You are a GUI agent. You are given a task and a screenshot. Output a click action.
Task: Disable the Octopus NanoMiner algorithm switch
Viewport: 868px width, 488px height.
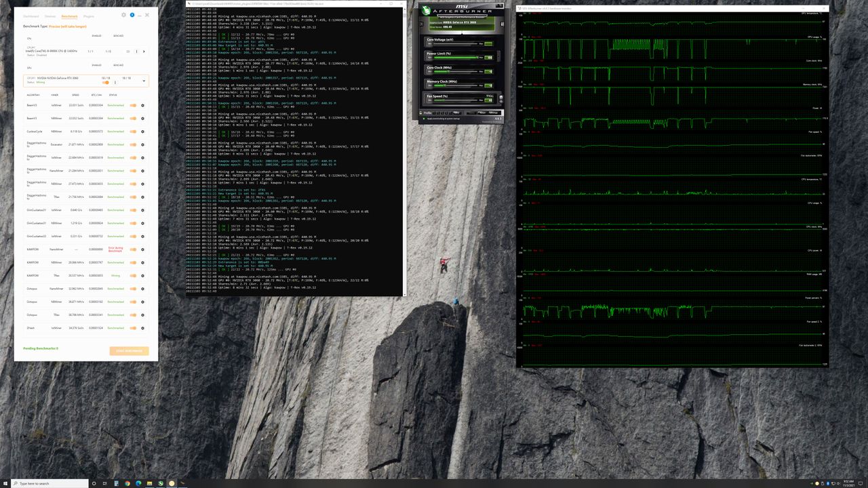pos(133,289)
